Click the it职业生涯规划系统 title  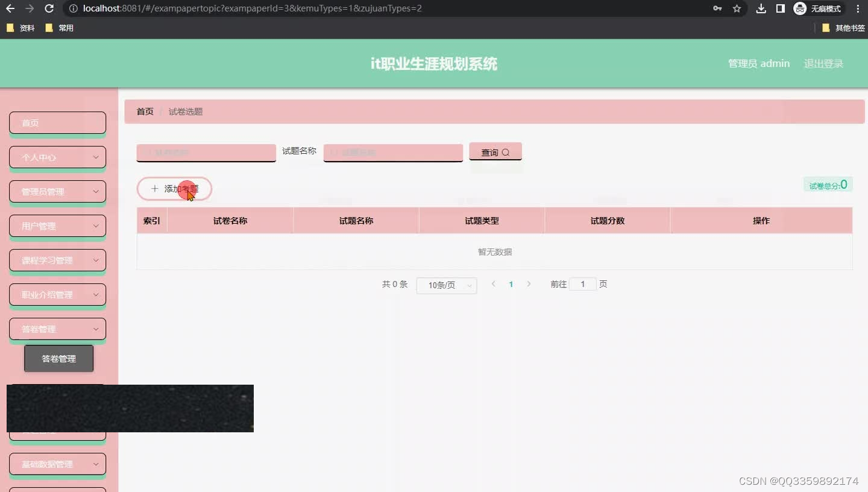[x=434, y=64]
